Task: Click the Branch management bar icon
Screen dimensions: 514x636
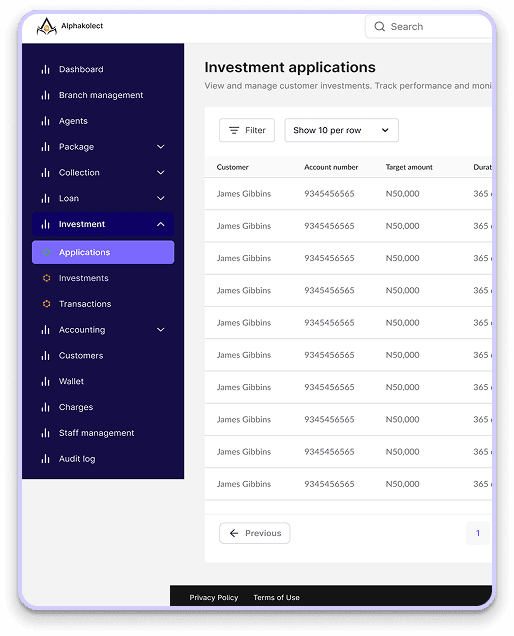Action: click(x=45, y=95)
